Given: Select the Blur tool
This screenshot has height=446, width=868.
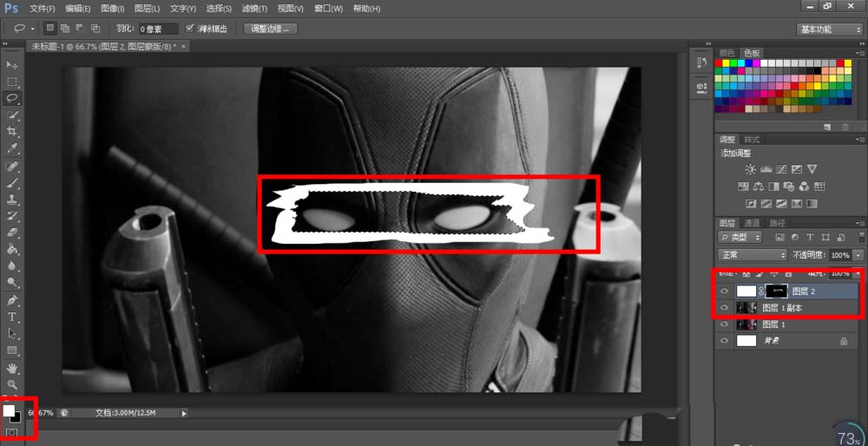Looking at the screenshot, I should pos(12,266).
